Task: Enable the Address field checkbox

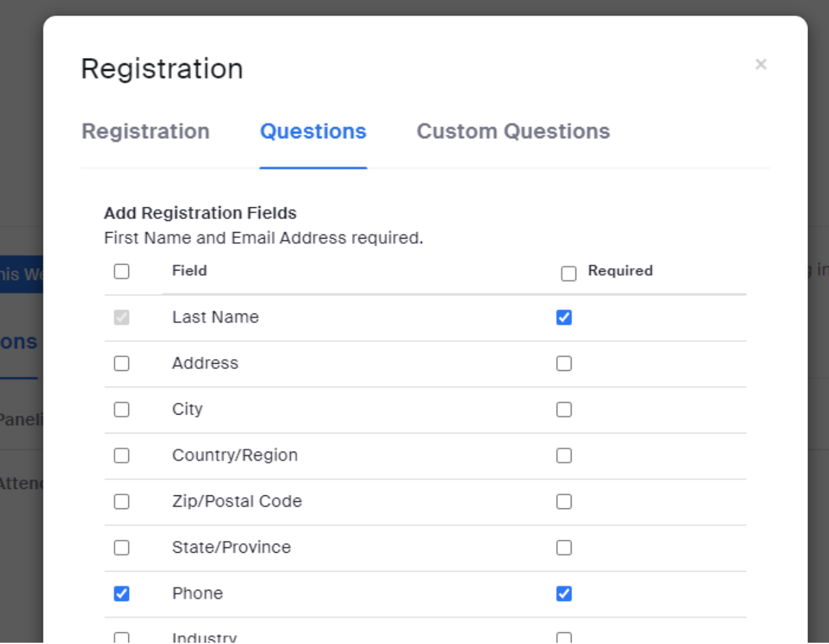Action: coord(122,363)
